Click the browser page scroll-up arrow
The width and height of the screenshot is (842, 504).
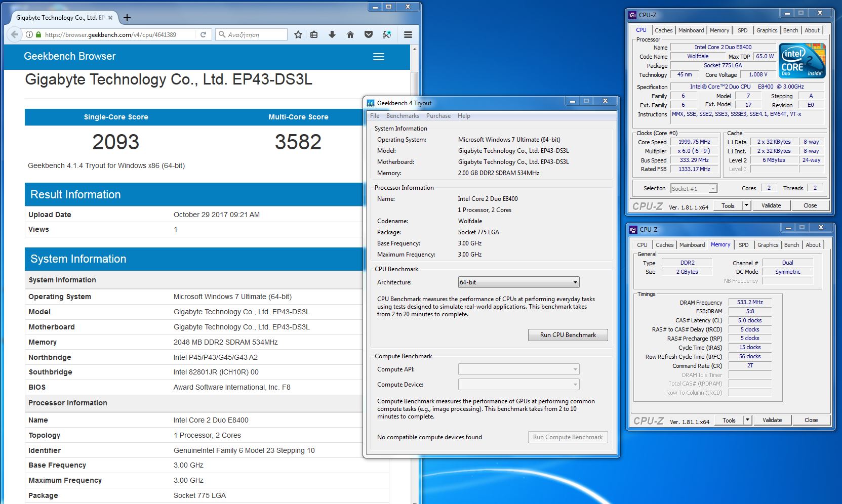pyautogui.click(x=415, y=49)
